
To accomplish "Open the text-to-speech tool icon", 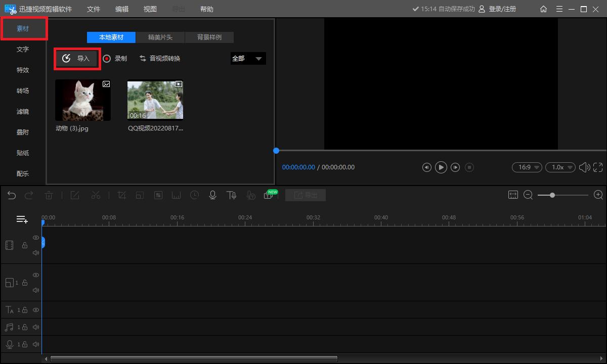I will (231, 195).
